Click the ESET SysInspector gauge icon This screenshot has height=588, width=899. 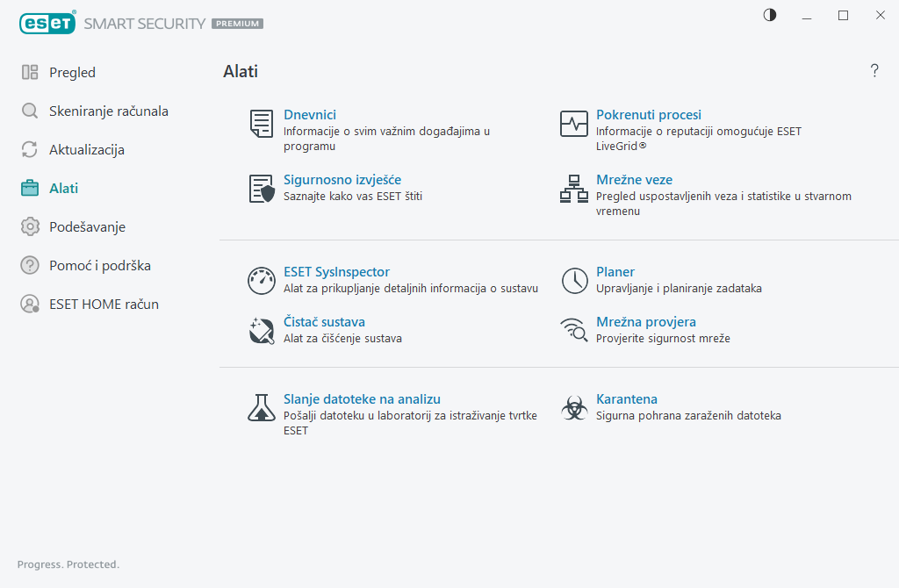click(x=262, y=281)
